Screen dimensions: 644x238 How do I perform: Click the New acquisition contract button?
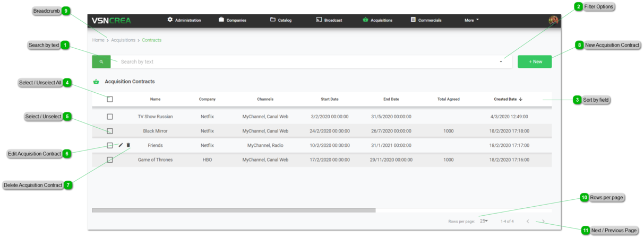pyautogui.click(x=535, y=62)
